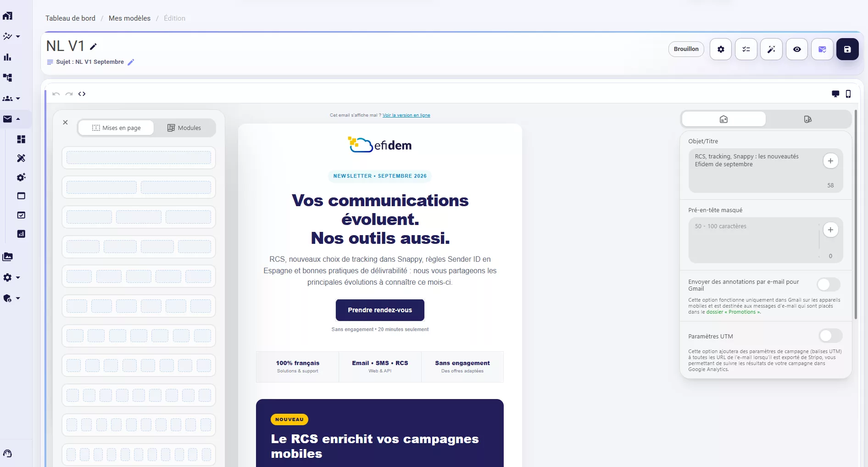Select the Sans engagement feature cell
The height and width of the screenshot is (467, 868).
pos(462,367)
